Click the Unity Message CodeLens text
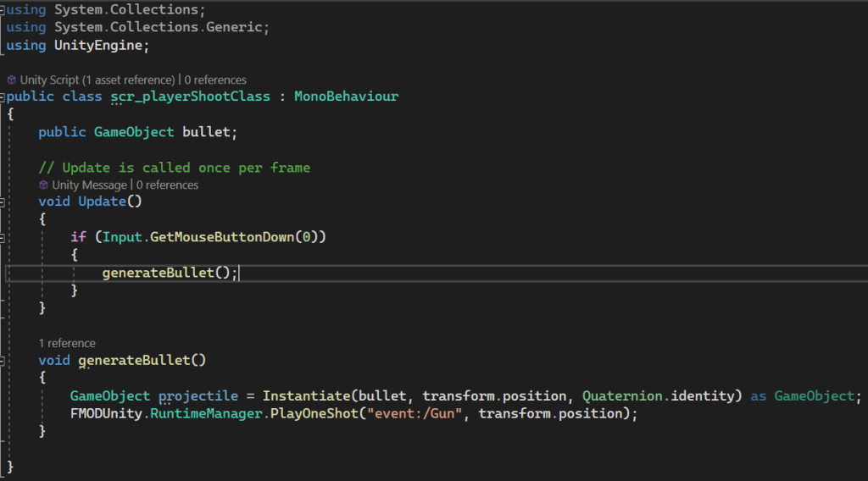Screen dimensions: 868x481 89,185
